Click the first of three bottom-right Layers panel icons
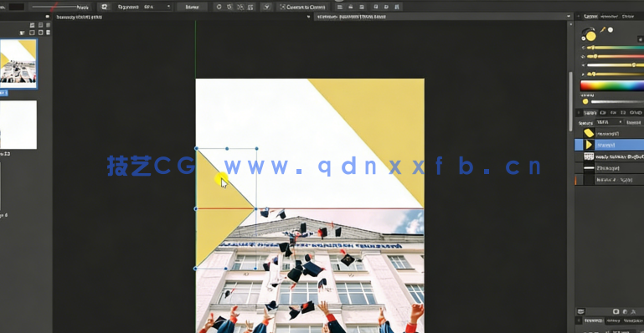This screenshot has height=333, width=644. [616, 312]
